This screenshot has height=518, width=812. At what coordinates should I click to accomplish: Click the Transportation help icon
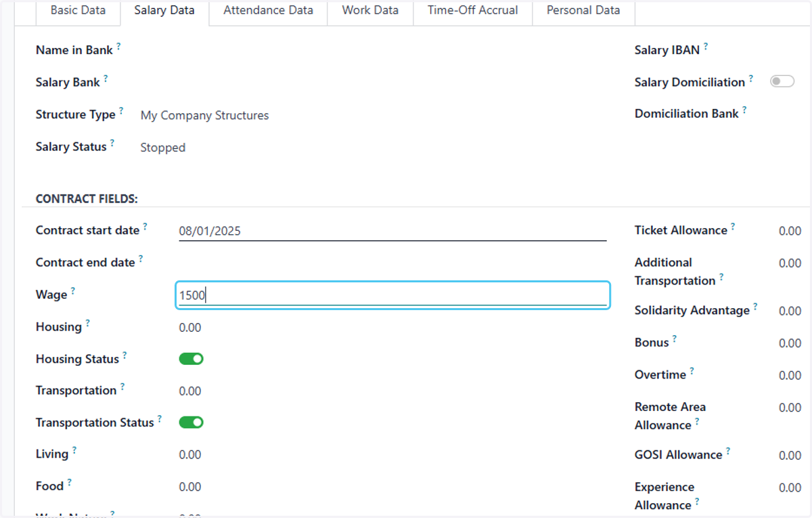click(122, 386)
